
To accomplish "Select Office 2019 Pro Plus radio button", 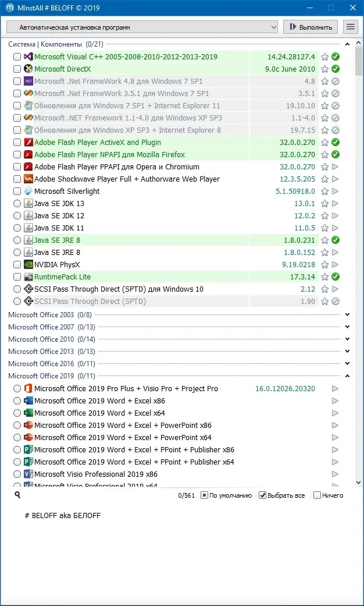I will click(17, 388).
